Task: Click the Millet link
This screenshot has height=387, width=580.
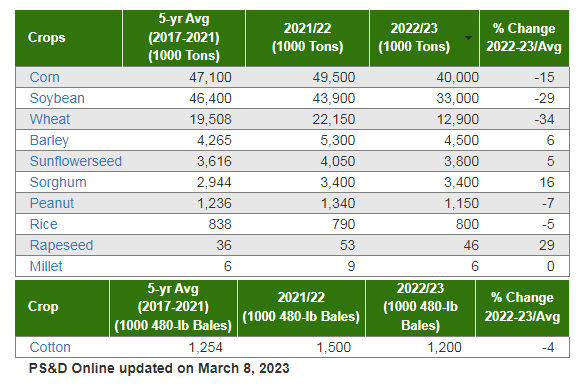Action: tap(46, 266)
